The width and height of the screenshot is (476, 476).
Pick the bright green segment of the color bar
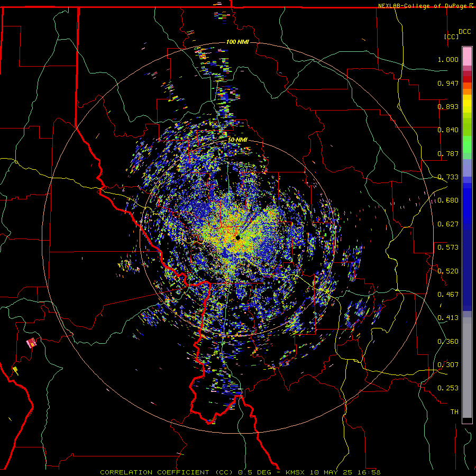point(467,144)
